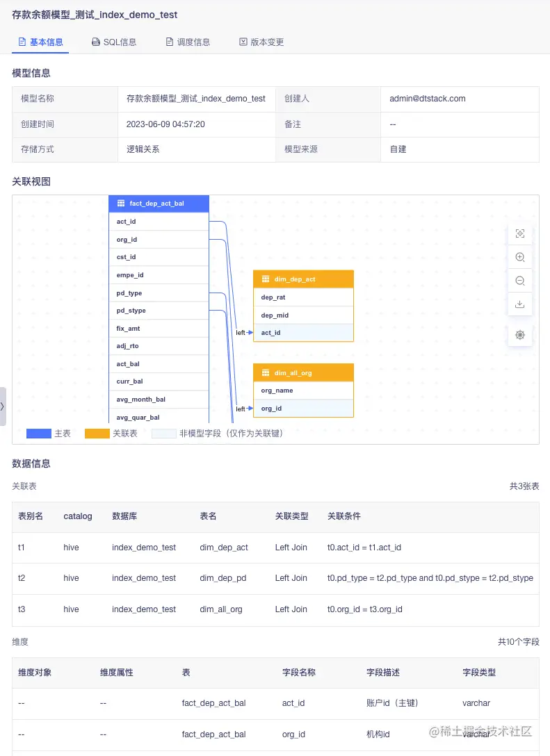The width and height of the screenshot is (550, 756).
Task: Select cst_id field in main table
Action: click(159, 257)
